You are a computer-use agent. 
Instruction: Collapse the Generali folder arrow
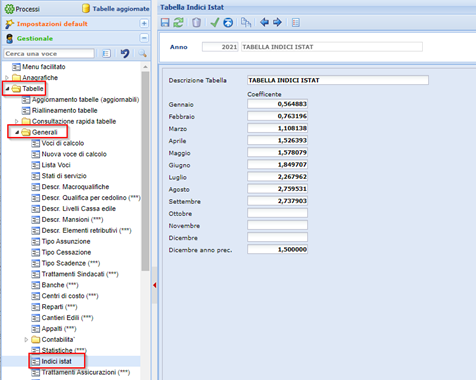(17, 132)
